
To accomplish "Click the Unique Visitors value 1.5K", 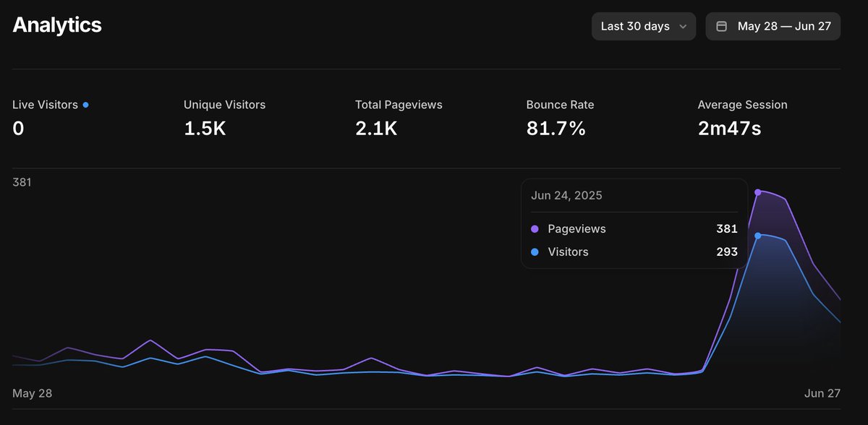I will tap(205, 129).
